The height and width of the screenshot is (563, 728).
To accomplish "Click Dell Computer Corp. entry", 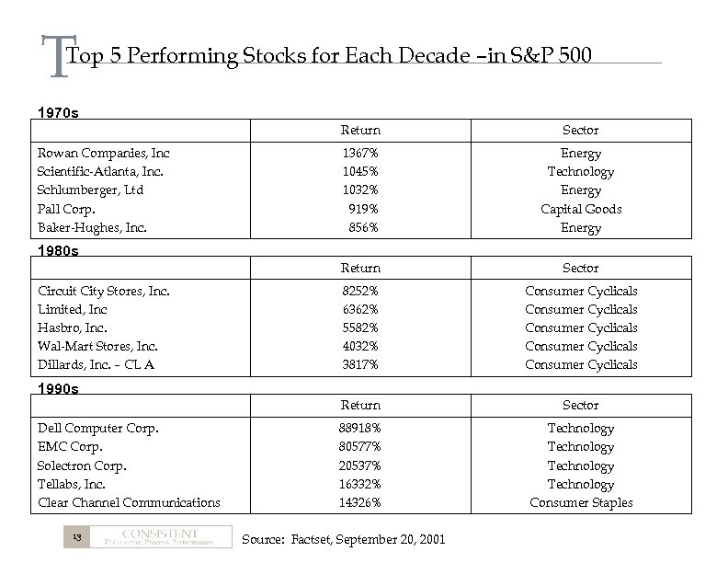I will click(98, 429).
